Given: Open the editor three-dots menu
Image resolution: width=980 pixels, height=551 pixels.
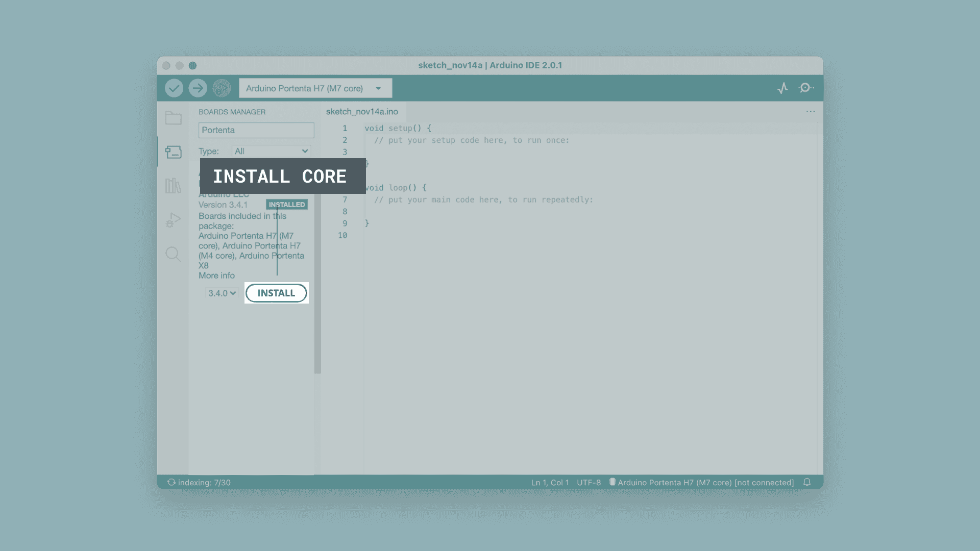Looking at the screenshot, I should pos(811,112).
